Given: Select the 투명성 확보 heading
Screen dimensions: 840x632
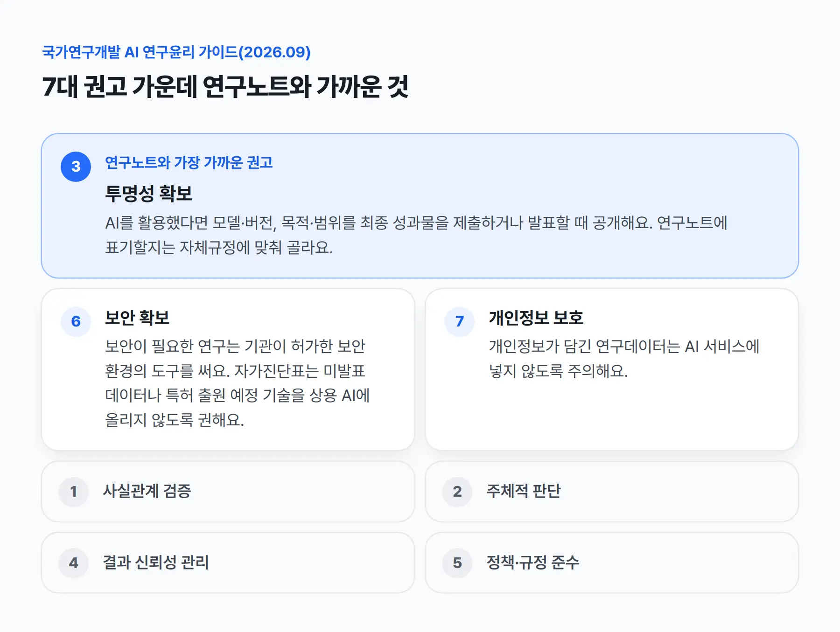Looking at the screenshot, I should click(149, 194).
